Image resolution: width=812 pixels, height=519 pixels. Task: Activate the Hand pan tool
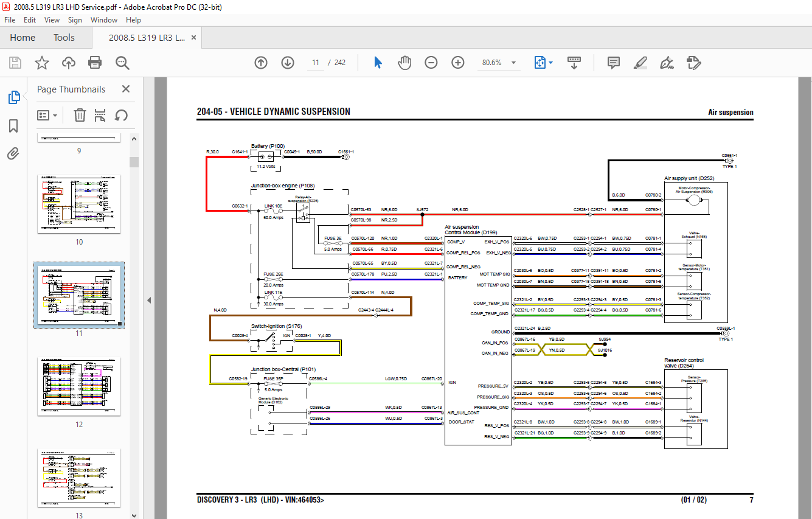point(404,63)
